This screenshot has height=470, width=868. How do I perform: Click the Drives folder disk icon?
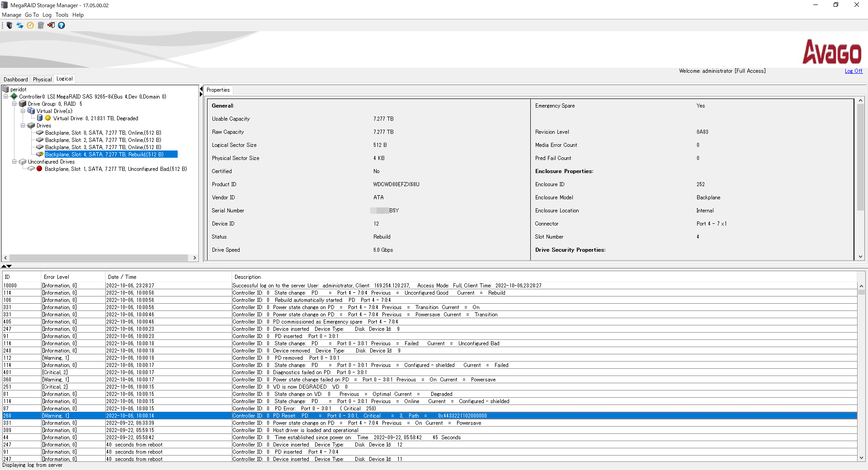31,126
